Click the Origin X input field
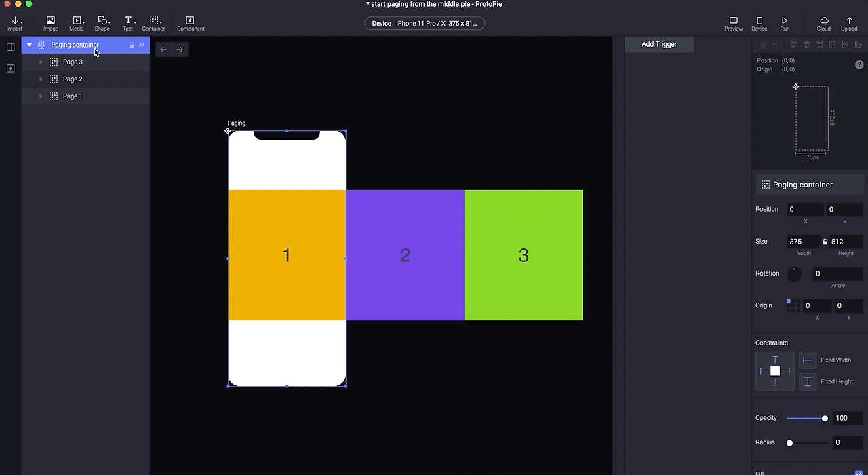The image size is (868, 475). pyautogui.click(x=816, y=305)
